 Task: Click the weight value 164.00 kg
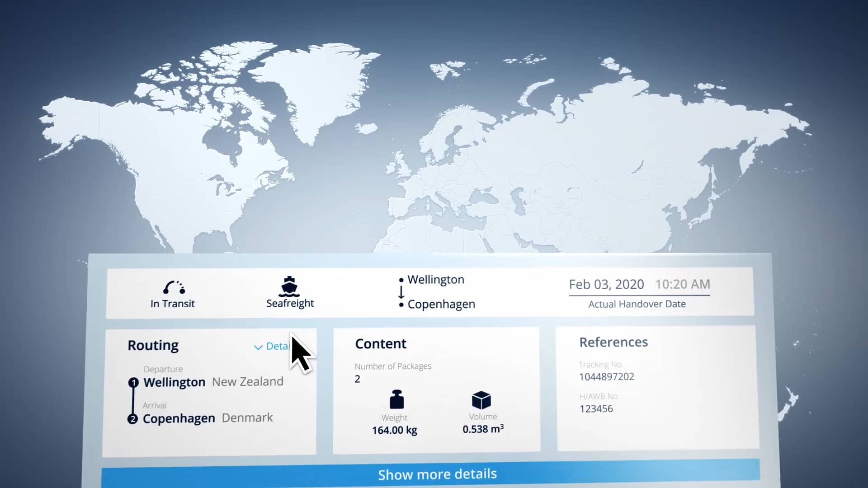pyautogui.click(x=394, y=430)
